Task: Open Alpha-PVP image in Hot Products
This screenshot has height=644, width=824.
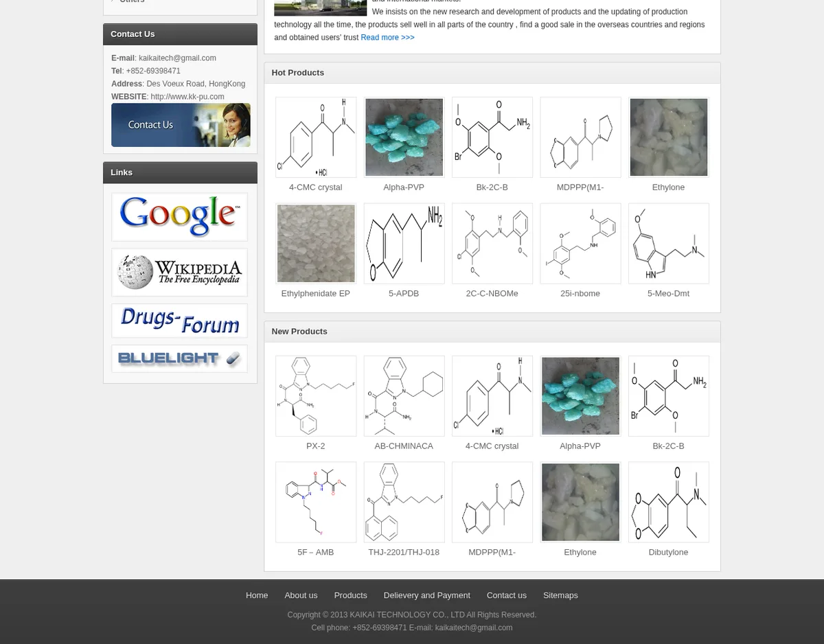Action: pos(404,137)
